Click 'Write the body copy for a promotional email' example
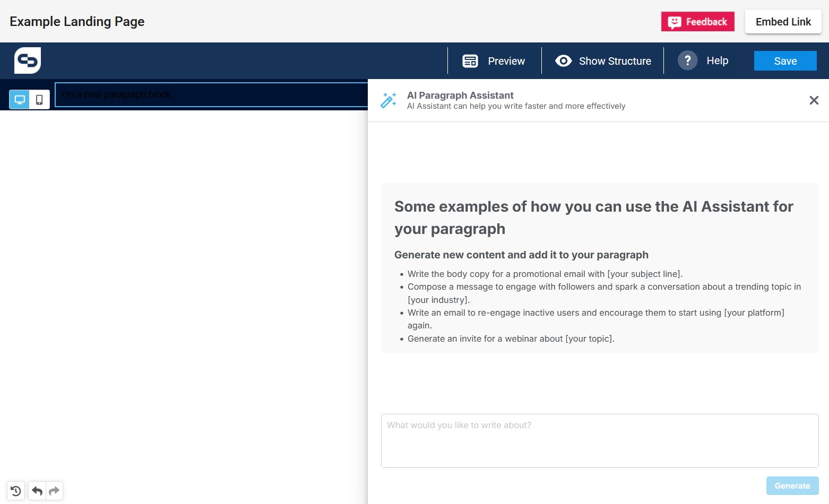The image size is (829, 504). tap(545, 274)
